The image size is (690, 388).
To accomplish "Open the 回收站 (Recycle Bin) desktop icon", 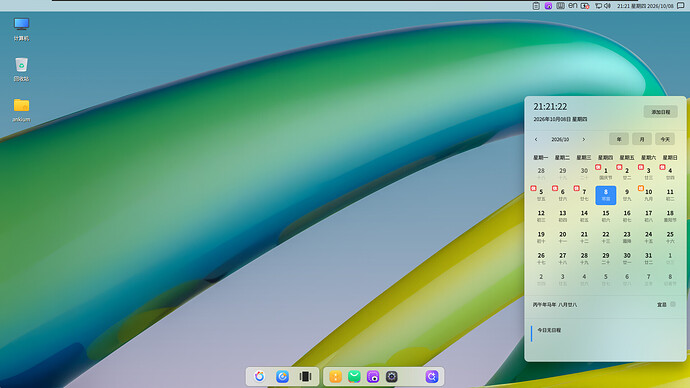I will [21, 70].
